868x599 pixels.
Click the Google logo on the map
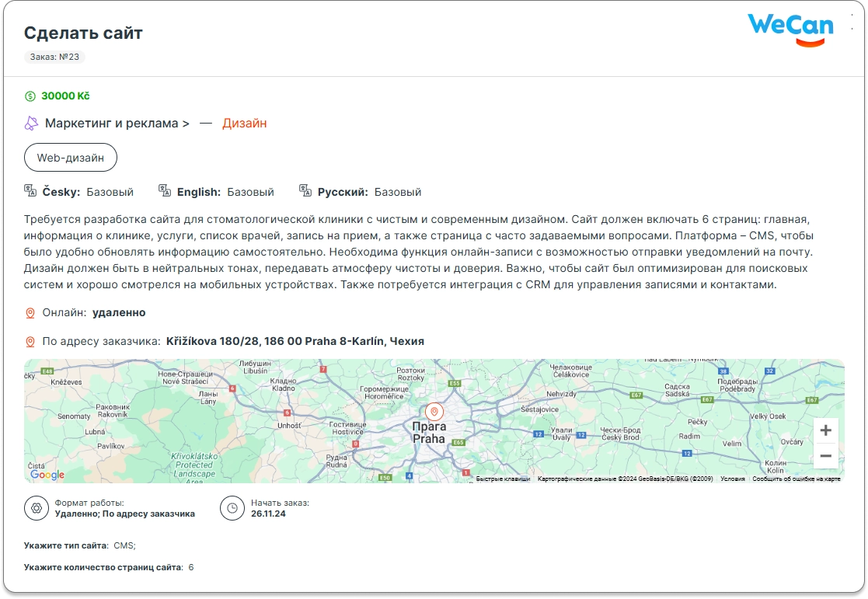pyautogui.click(x=47, y=475)
